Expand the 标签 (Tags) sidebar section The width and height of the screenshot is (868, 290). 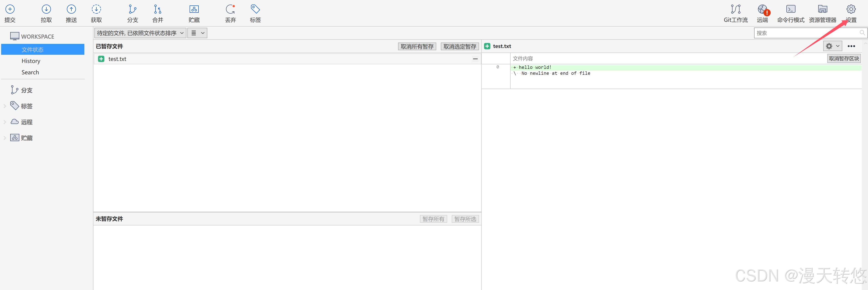[5, 106]
